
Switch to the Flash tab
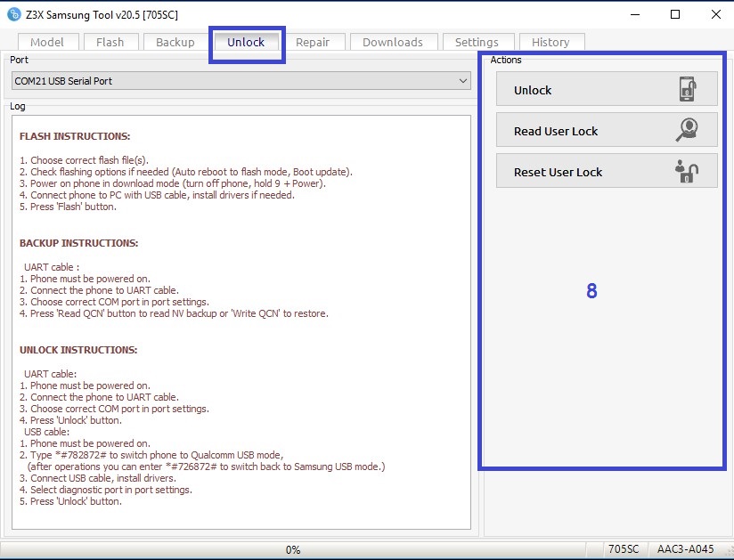[110, 42]
